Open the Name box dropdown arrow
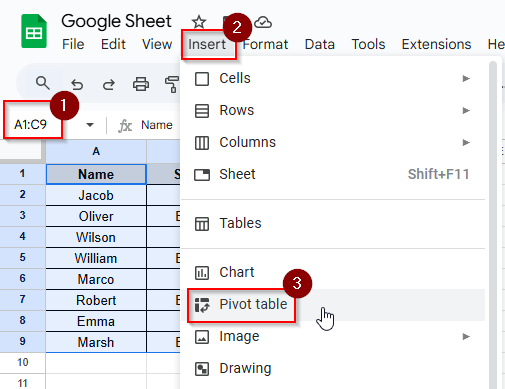 [x=90, y=125]
